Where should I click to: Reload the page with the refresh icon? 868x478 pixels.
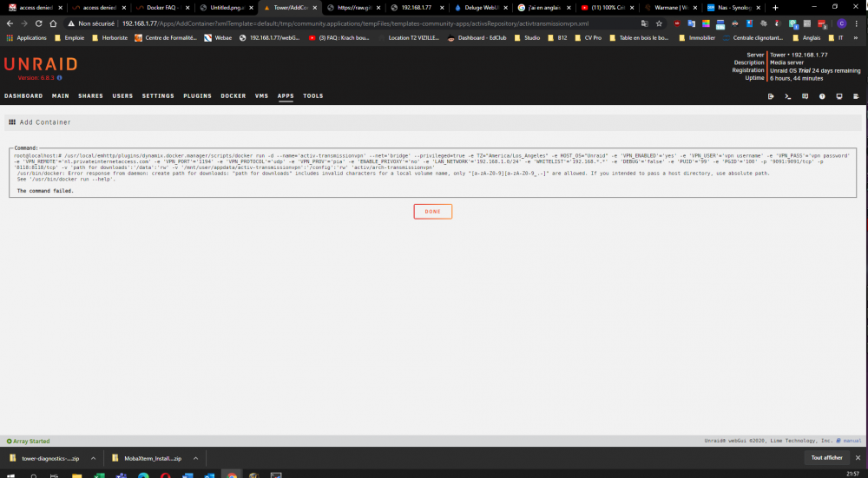click(x=38, y=23)
